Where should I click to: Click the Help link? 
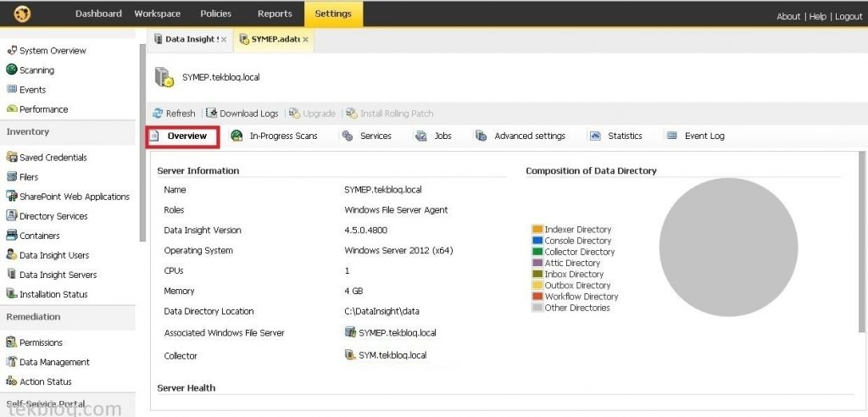[818, 17]
